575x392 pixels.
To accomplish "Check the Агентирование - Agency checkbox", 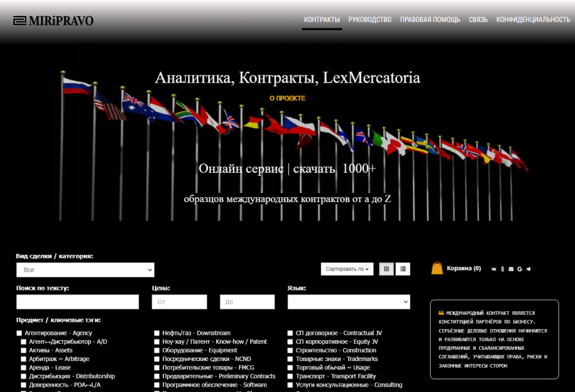I will pos(20,333).
